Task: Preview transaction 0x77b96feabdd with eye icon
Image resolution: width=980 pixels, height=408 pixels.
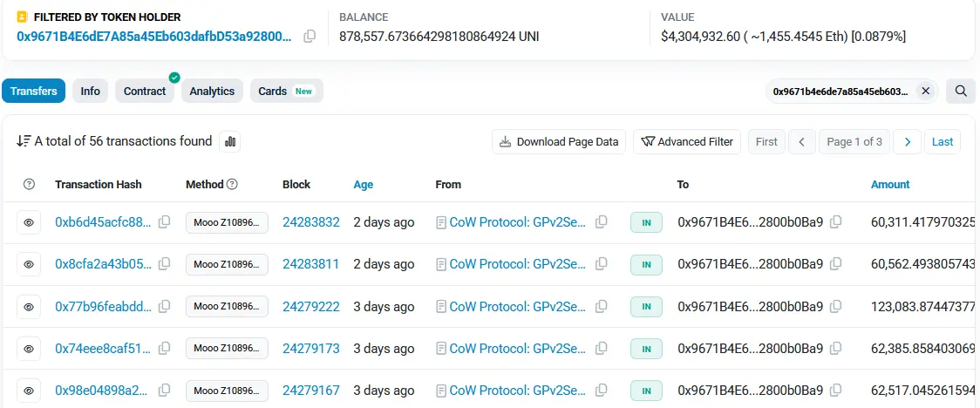Action: 29,307
